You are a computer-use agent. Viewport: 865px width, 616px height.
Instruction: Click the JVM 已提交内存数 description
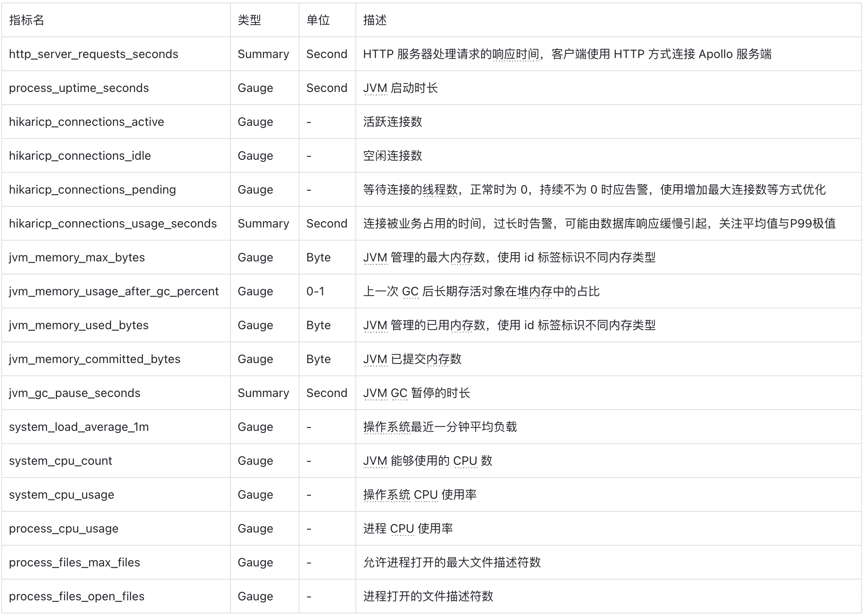412,359
